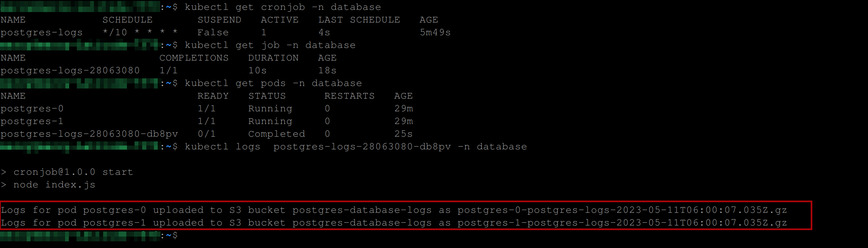Click the job name 'postgres-logs-28063080' in job list
This screenshot has height=248, width=868.
tap(70, 71)
